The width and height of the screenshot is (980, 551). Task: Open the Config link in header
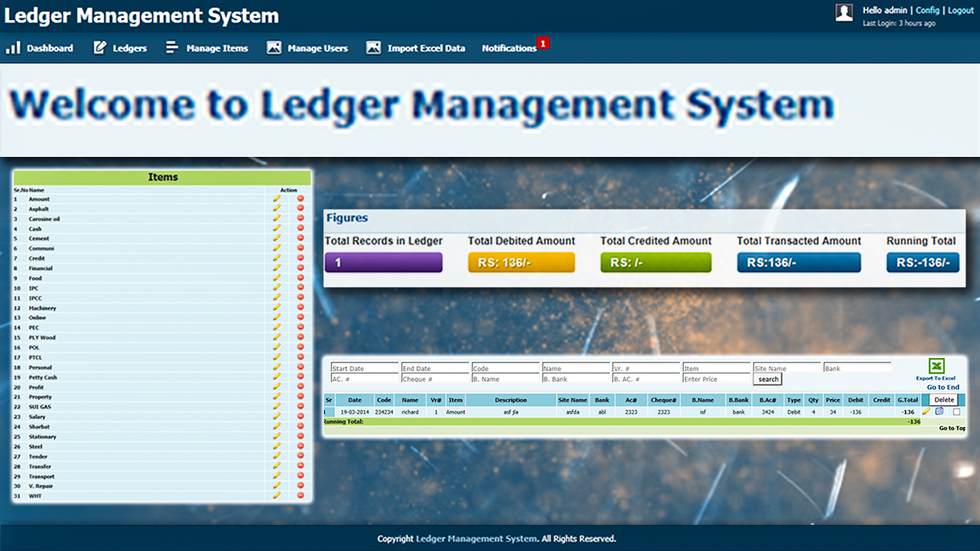click(927, 11)
